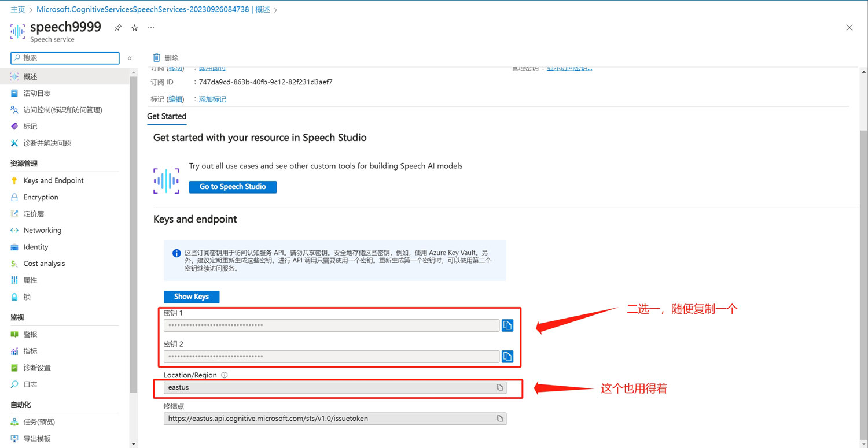Click the "Get started with your resource" heading
The width and height of the screenshot is (868, 448).
(260, 138)
